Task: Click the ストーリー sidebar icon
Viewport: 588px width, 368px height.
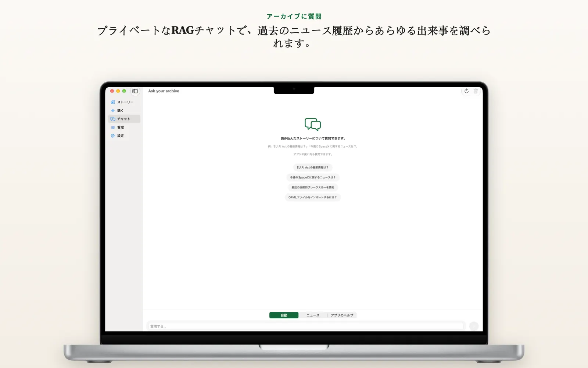Action: pyautogui.click(x=113, y=102)
